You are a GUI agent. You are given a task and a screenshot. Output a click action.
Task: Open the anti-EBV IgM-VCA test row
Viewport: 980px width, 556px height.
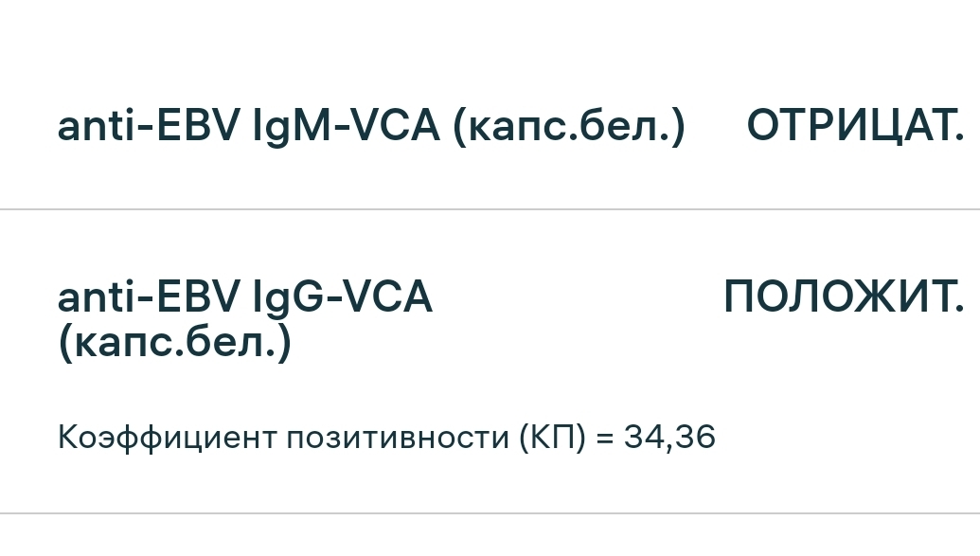click(490, 125)
